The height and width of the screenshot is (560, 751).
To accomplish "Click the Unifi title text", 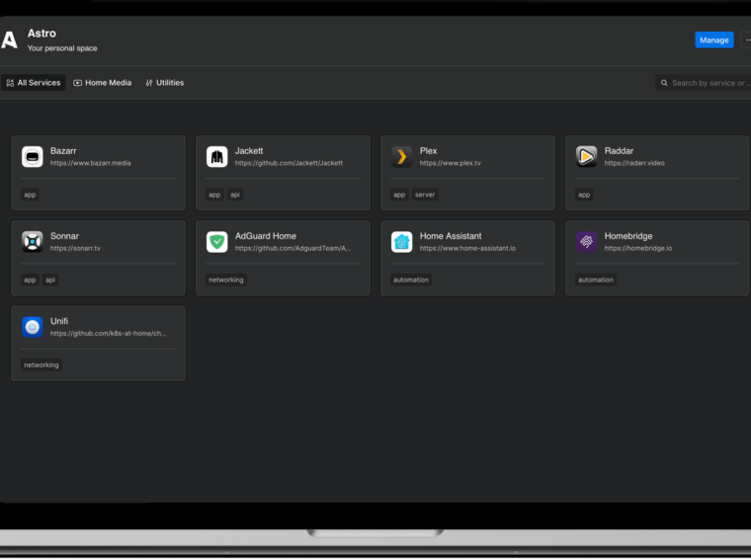I will pos(59,322).
